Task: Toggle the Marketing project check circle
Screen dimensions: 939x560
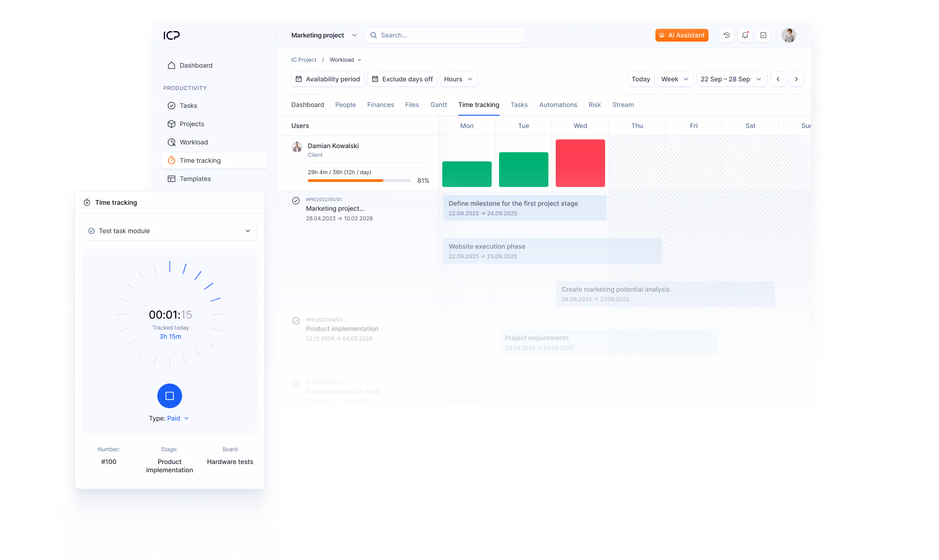Action: coord(296,201)
